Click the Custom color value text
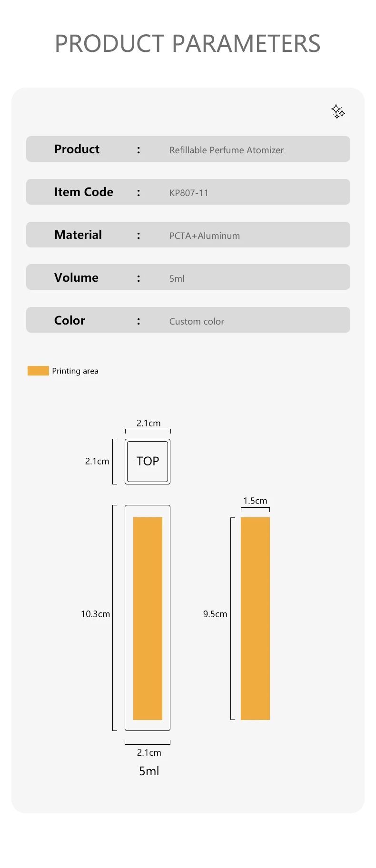 197,321
